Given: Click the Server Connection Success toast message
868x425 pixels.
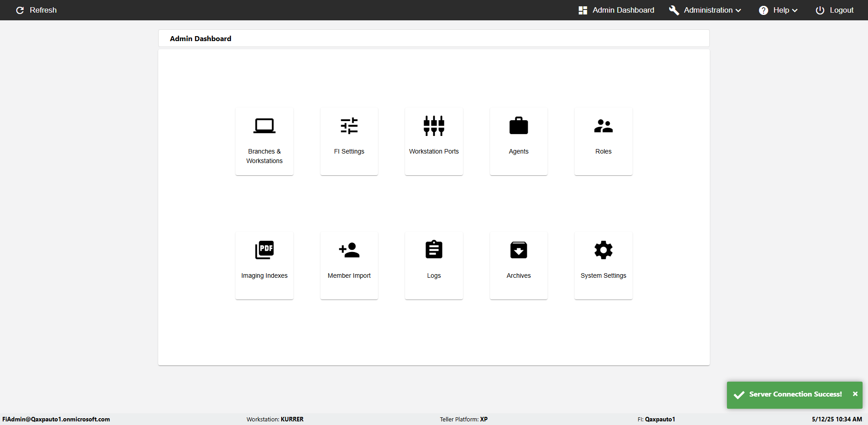Looking at the screenshot, I should pos(795,394).
